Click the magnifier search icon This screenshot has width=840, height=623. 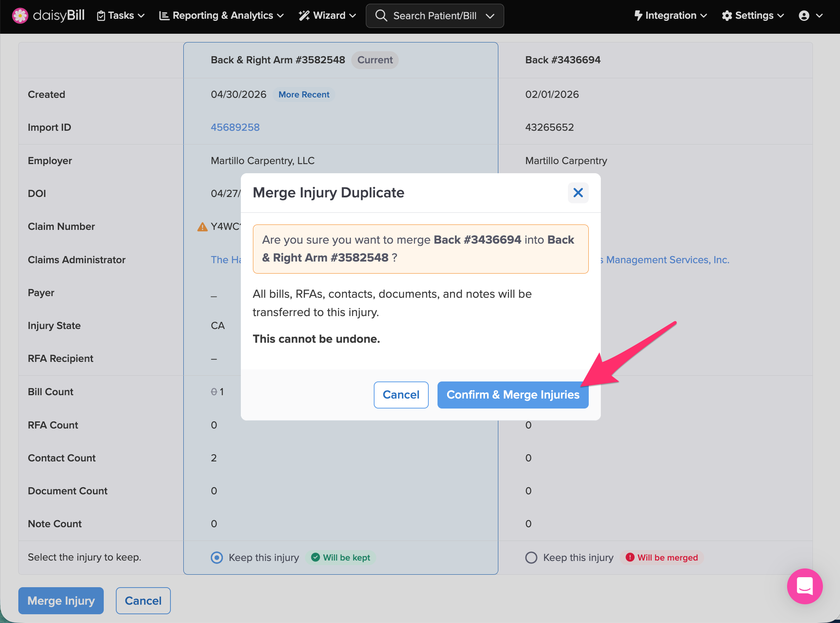pyautogui.click(x=381, y=15)
